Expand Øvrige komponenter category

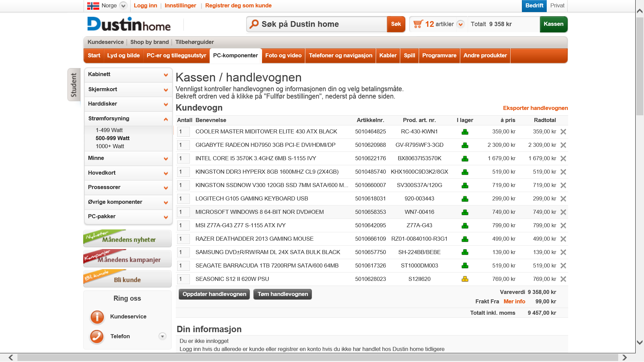coord(166,203)
